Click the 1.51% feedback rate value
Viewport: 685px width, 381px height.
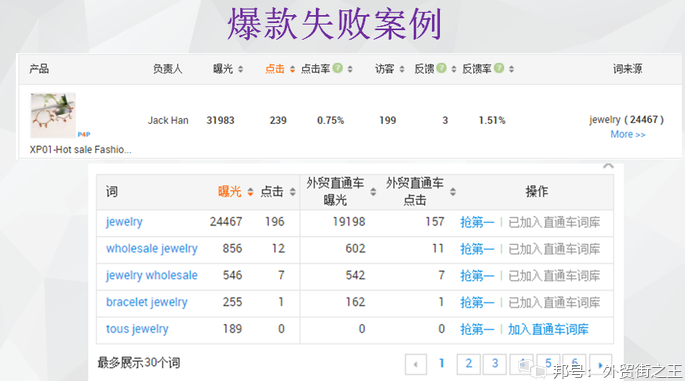click(492, 120)
